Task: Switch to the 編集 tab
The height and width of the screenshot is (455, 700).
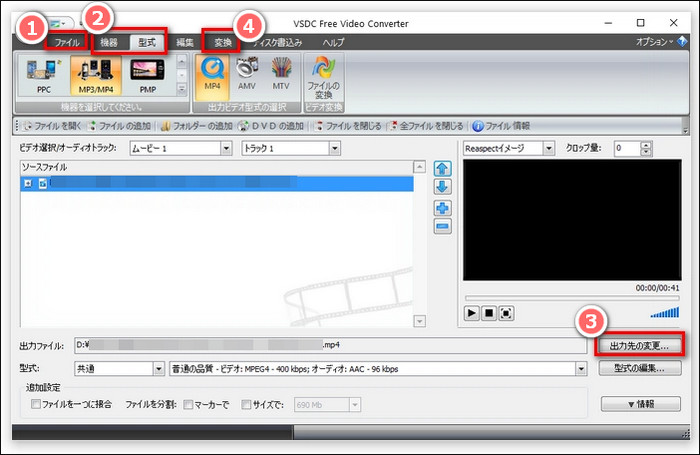Action: tap(184, 42)
